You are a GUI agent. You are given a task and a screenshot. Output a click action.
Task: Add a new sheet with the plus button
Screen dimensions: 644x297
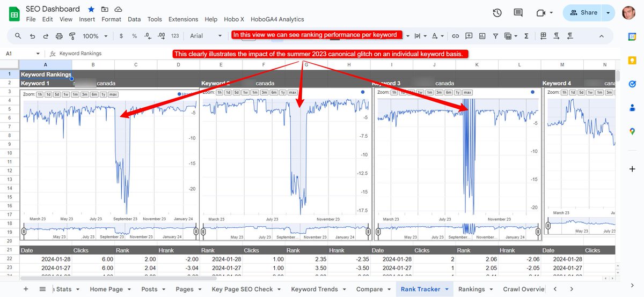tap(26, 289)
